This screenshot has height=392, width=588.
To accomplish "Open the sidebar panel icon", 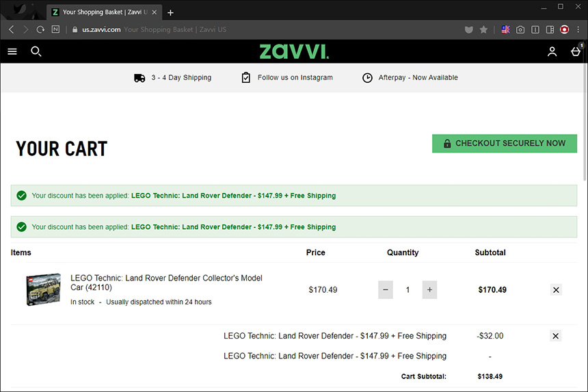I will 535,29.
